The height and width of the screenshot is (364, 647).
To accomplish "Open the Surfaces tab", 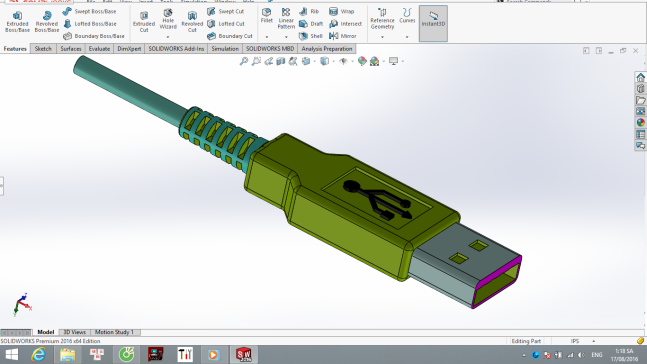I will 71,49.
